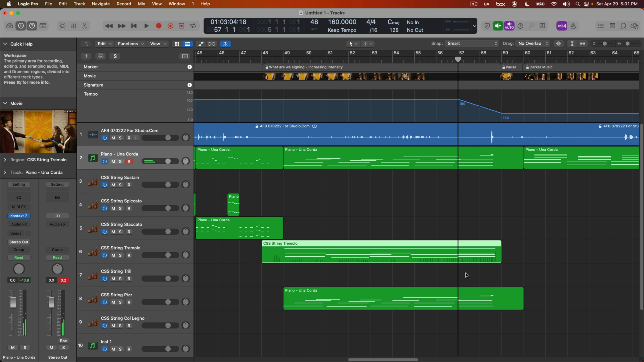The width and height of the screenshot is (644, 362).
Task: Toggle Cycle mode button
Action: [x=193, y=26]
